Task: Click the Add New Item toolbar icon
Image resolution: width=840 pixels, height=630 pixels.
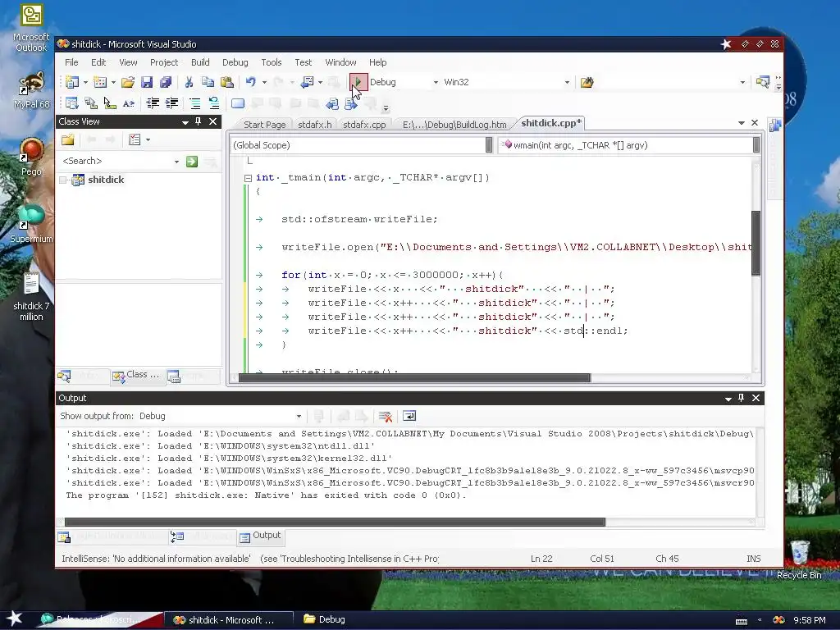Action: click(x=100, y=83)
